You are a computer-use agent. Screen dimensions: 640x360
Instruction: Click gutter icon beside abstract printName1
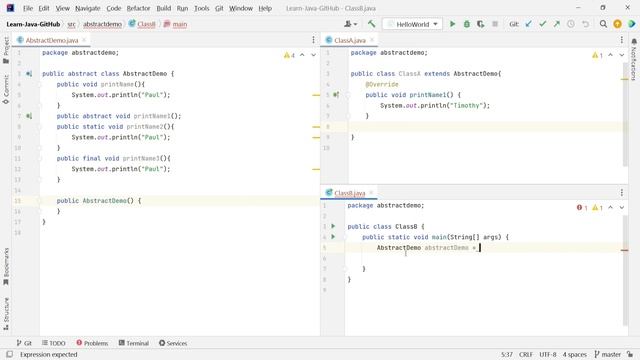[29, 116]
